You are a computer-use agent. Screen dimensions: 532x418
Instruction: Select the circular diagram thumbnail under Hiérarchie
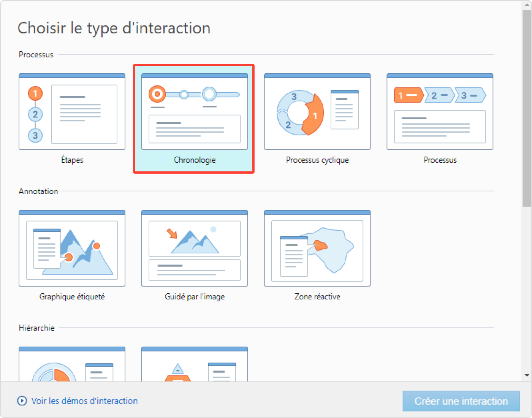pos(72,364)
